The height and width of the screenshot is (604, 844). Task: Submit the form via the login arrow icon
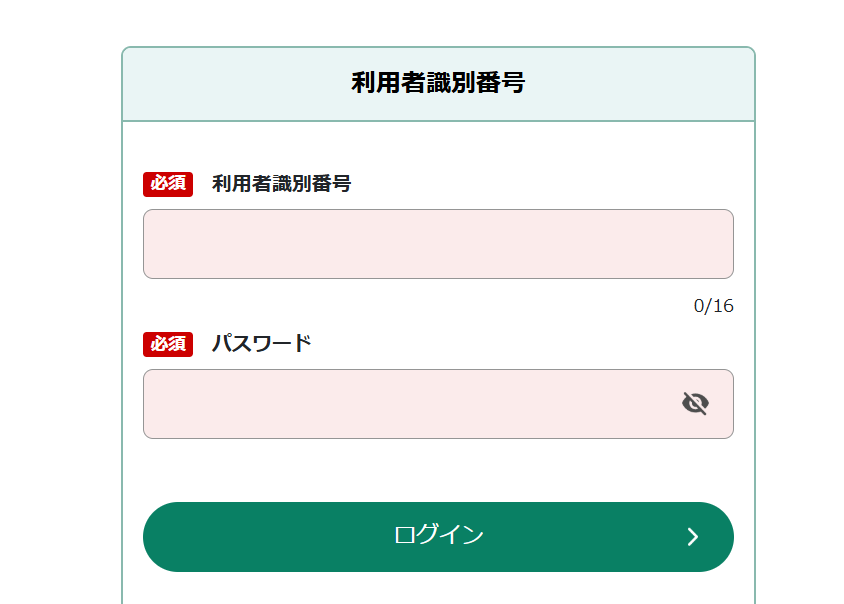point(692,537)
